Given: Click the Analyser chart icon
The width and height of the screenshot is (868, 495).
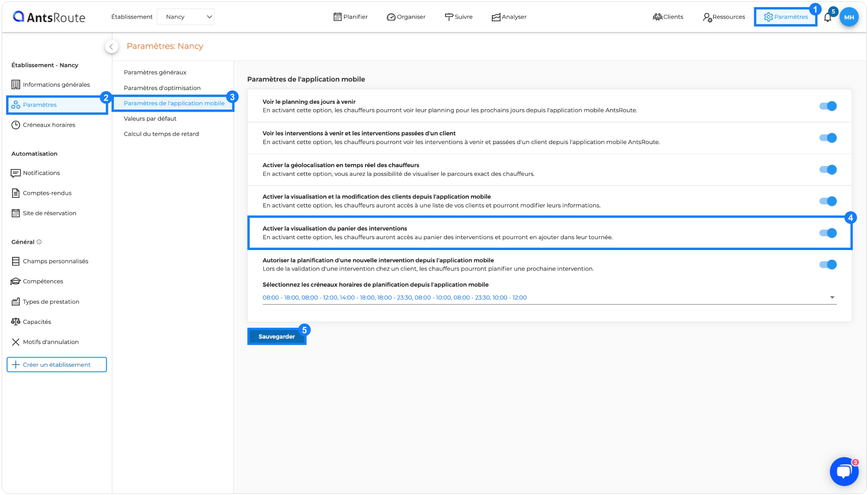Looking at the screenshot, I should click(496, 17).
